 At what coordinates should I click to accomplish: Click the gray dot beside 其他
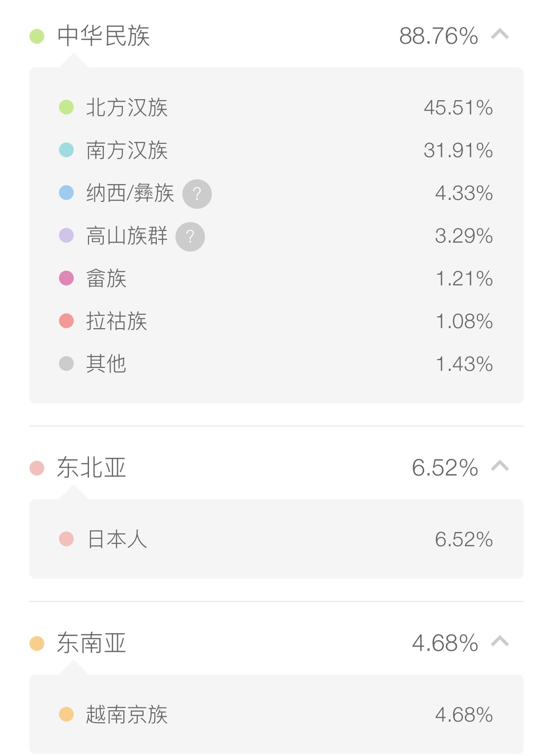tap(66, 364)
